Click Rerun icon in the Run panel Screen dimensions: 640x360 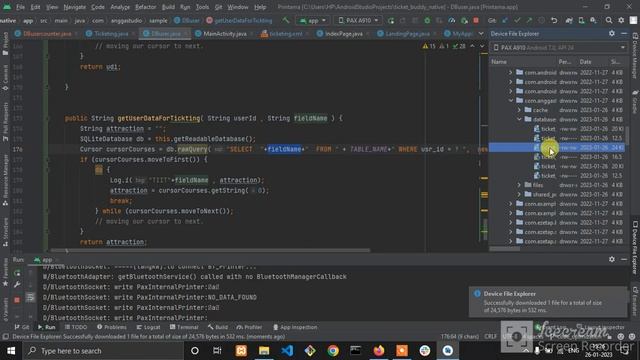click(17, 273)
